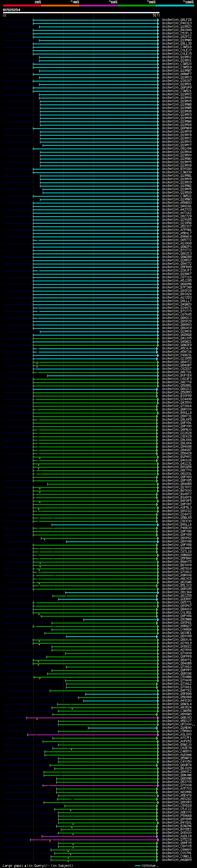Open hit UniRef100_Q96VC2
This screenshot has width=197, height=868.
(x=177, y=772)
